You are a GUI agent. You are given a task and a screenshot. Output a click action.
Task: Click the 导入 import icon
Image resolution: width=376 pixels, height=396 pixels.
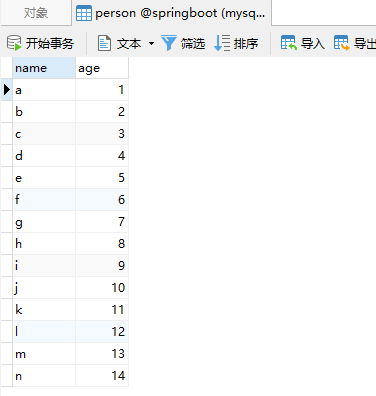coord(289,43)
